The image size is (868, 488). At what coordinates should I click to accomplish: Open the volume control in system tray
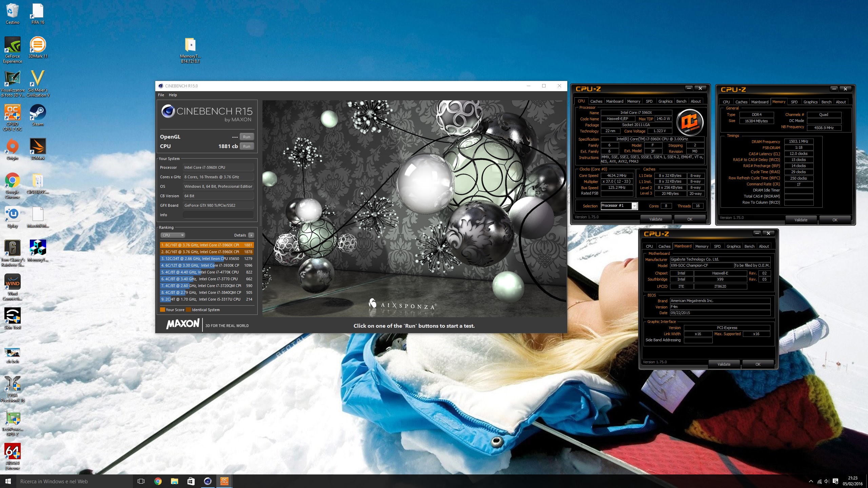click(x=827, y=481)
